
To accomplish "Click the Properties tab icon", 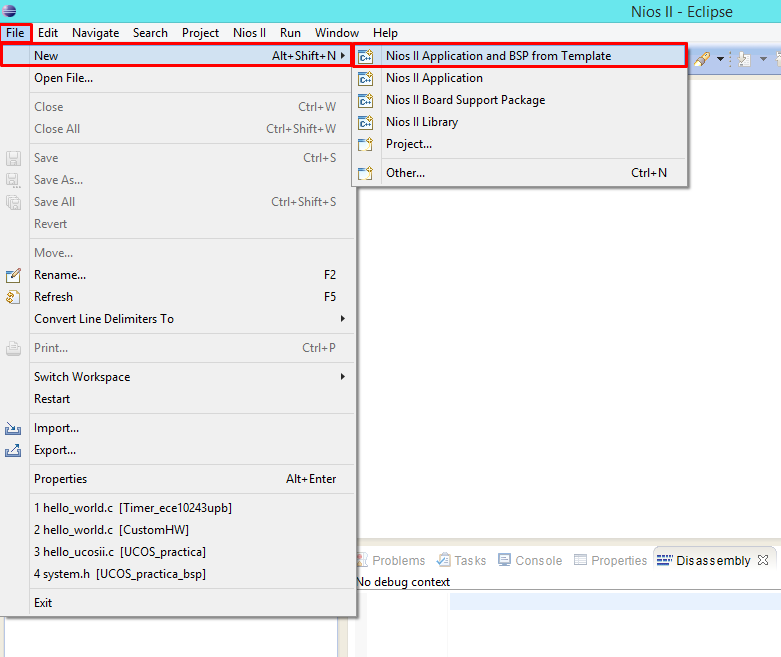I will 580,560.
